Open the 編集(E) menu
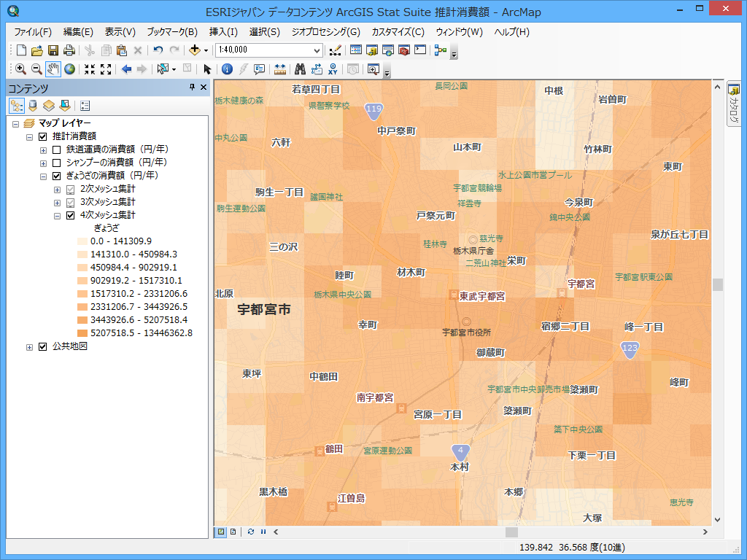This screenshot has height=560, width=747. [x=78, y=32]
